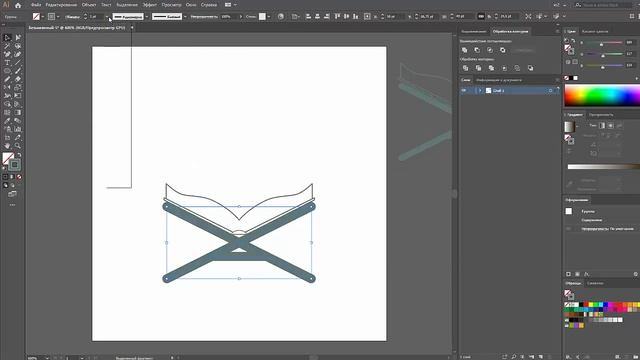The width and height of the screenshot is (640, 360).
Task: Open Прозрачность panel tab
Action: click(x=601, y=115)
